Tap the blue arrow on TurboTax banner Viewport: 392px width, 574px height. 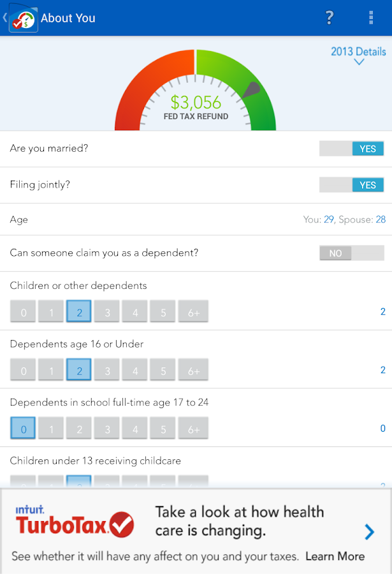[370, 531]
